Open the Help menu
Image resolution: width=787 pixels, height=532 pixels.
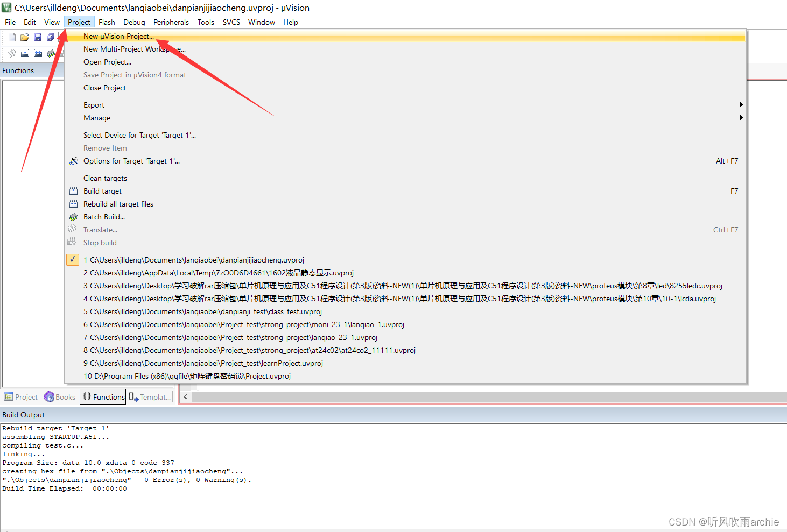point(291,22)
